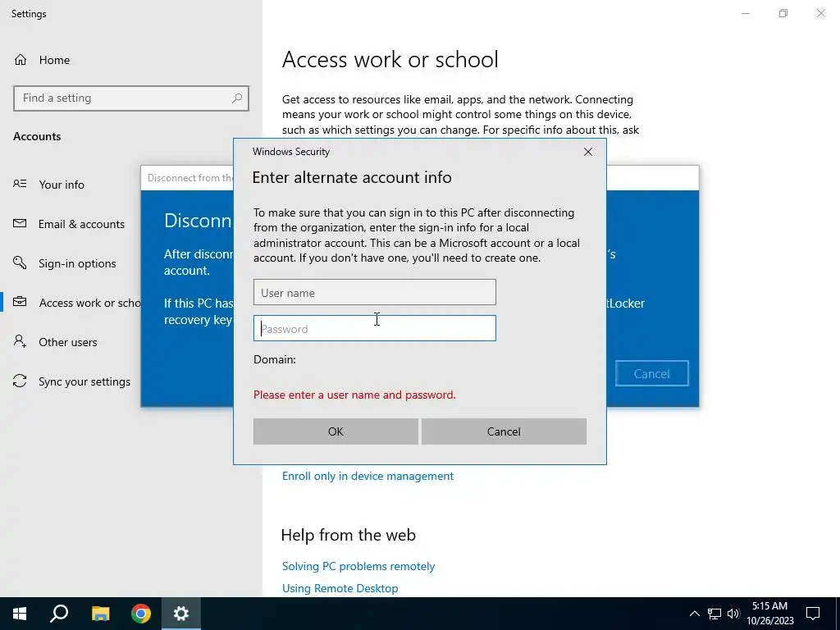
Task: Launch File Explorer from taskbar
Action: click(100, 614)
